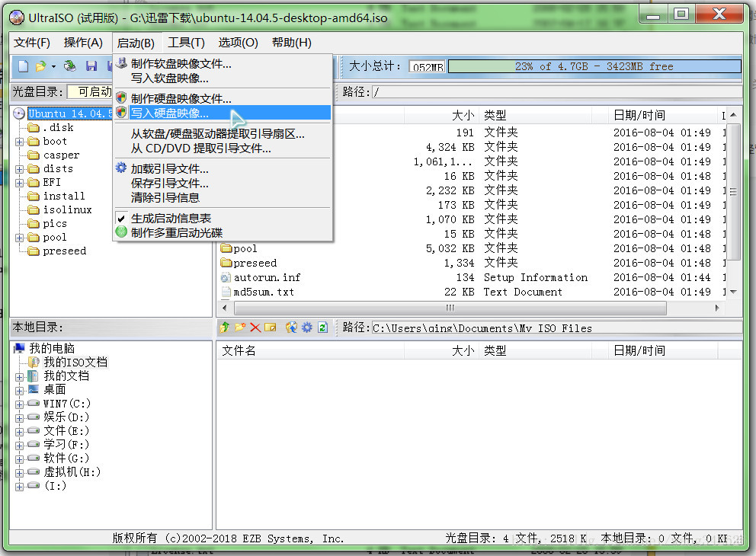The image size is (756, 556).
Task: Select the Ubuntu 14.04.5 disc root node
Action: pyautogui.click(x=70, y=113)
